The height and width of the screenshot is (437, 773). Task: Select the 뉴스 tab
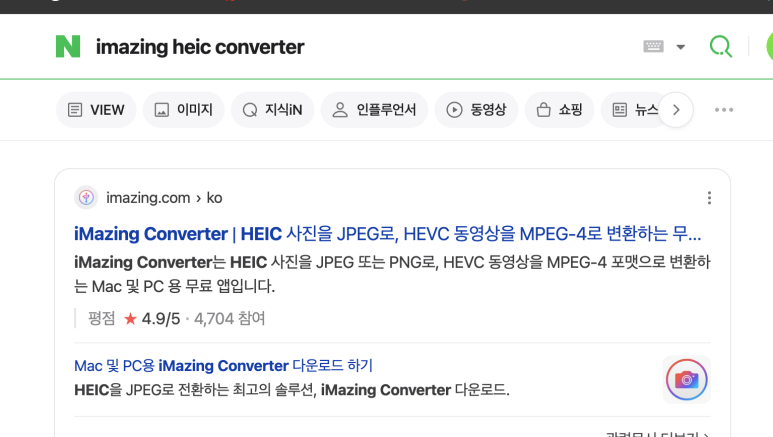tap(633, 109)
